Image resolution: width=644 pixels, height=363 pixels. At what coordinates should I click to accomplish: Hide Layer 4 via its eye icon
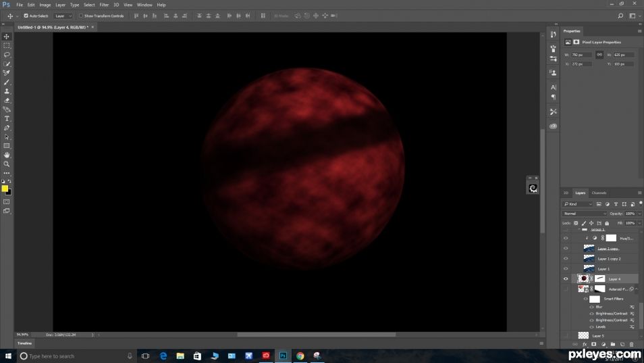coord(566,279)
